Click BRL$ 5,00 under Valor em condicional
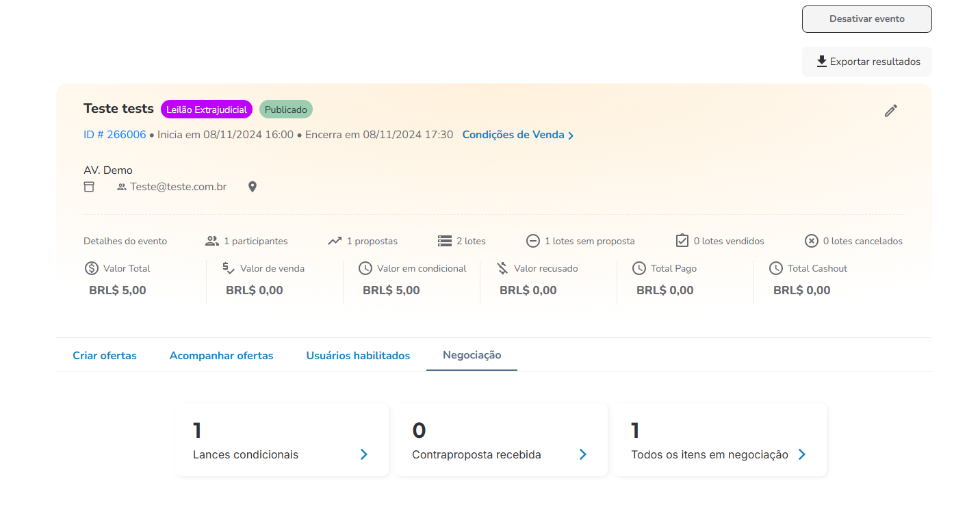Viewport: 980px width, 520px height. (391, 290)
